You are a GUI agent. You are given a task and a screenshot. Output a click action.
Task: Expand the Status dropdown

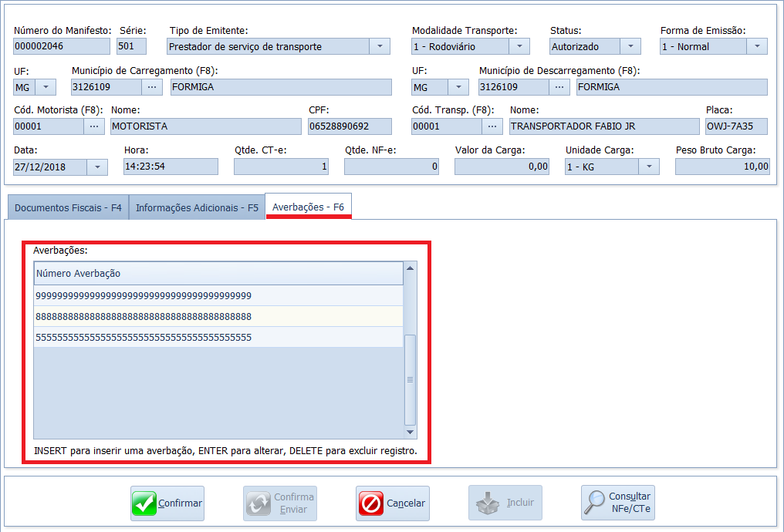[630, 46]
